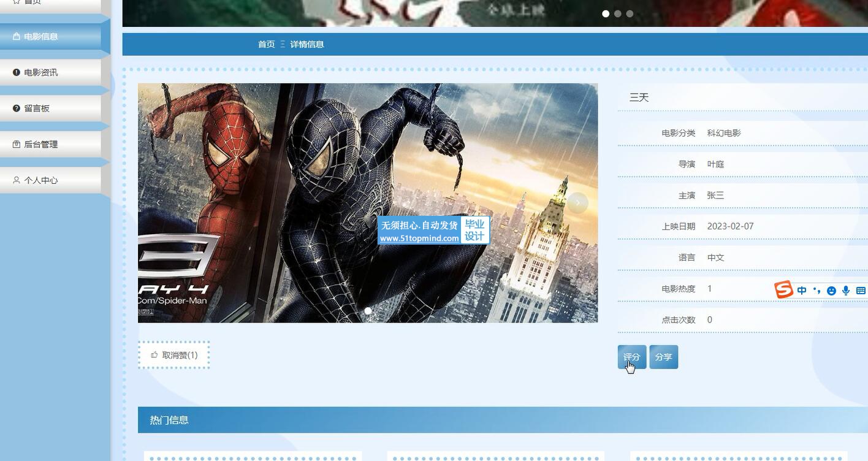
Task: Select second top banner indicator dot
Action: coord(617,13)
